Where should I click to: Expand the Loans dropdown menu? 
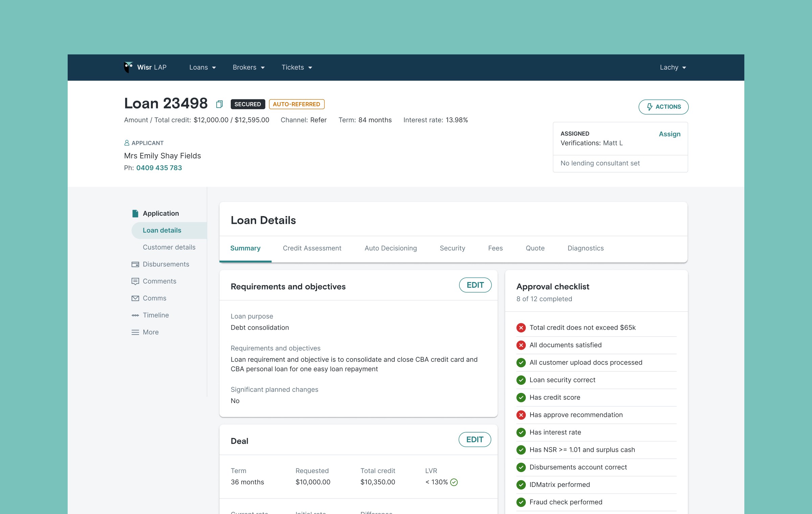202,67
